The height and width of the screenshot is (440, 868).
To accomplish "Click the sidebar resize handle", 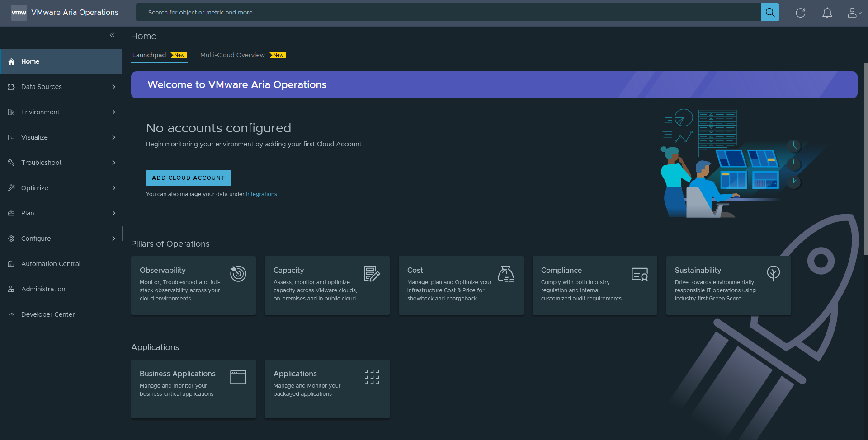I will 123,233.
